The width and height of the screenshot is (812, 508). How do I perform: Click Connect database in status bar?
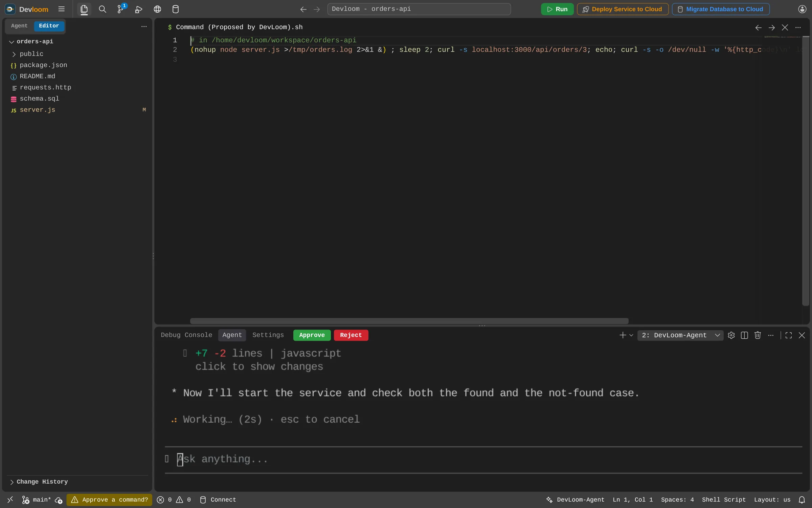click(218, 500)
